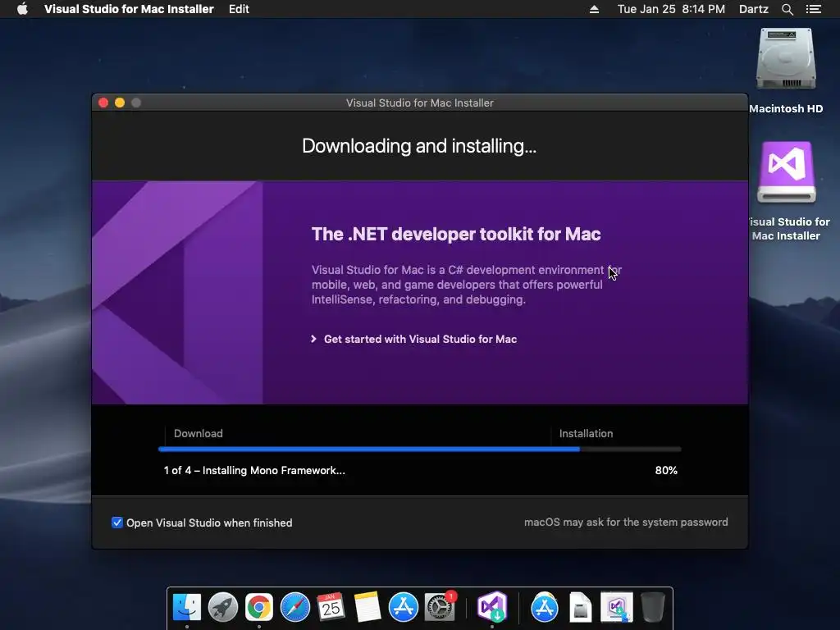Open Applications folder stack in Dock
Image resolution: width=840 pixels, height=630 pixels.
pyautogui.click(x=545, y=607)
